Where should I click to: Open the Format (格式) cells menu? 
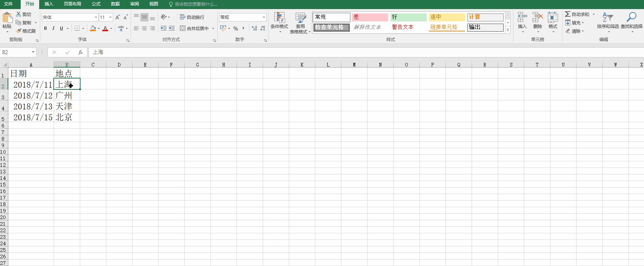click(553, 22)
